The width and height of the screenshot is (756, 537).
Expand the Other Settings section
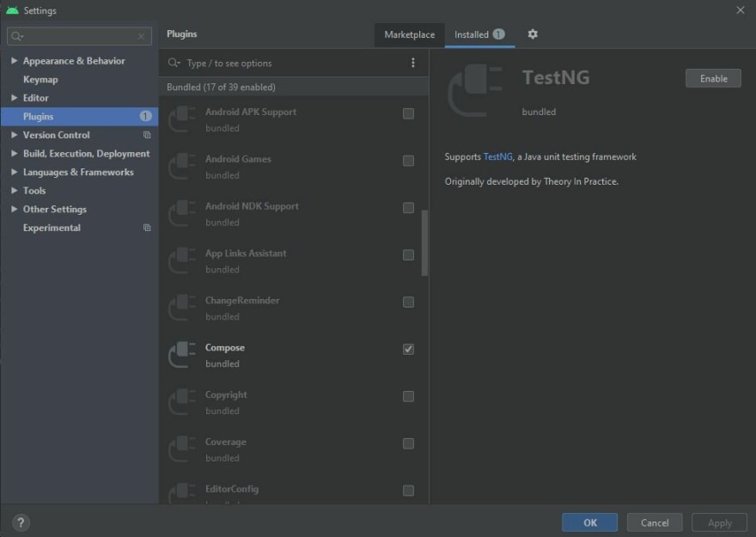click(x=14, y=209)
